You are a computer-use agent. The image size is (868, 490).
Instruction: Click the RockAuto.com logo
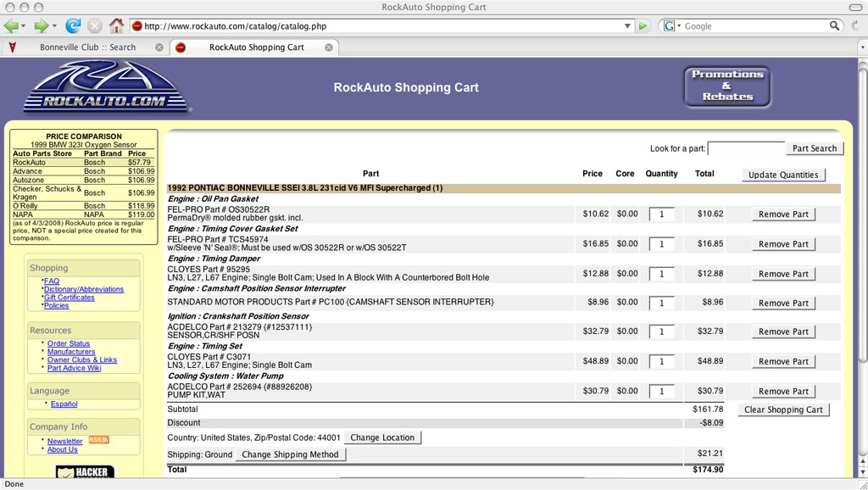coord(106,86)
